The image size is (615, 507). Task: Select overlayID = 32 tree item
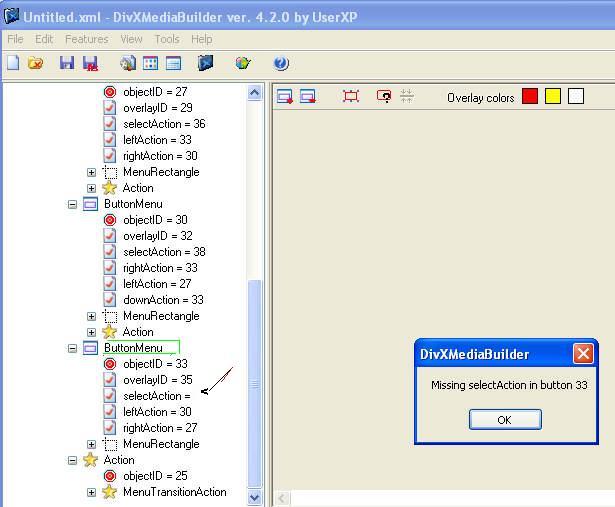click(158, 236)
